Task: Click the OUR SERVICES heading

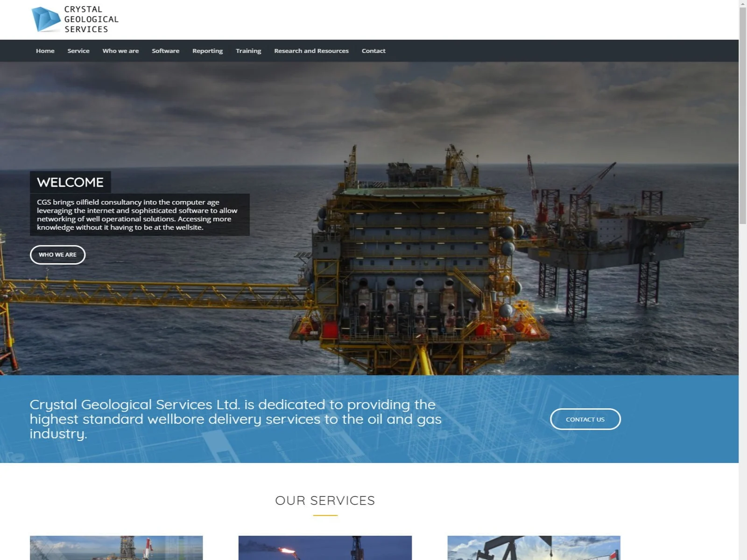Action: (x=325, y=500)
